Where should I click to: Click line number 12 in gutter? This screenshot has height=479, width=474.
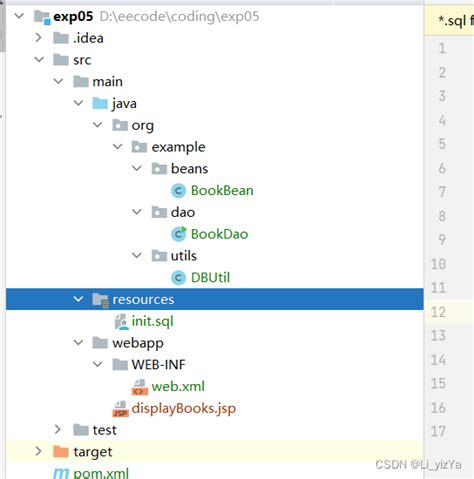coord(438,312)
